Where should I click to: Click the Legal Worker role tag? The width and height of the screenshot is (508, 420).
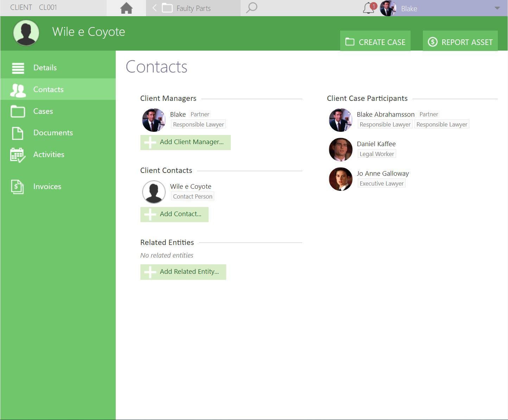(x=377, y=154)
